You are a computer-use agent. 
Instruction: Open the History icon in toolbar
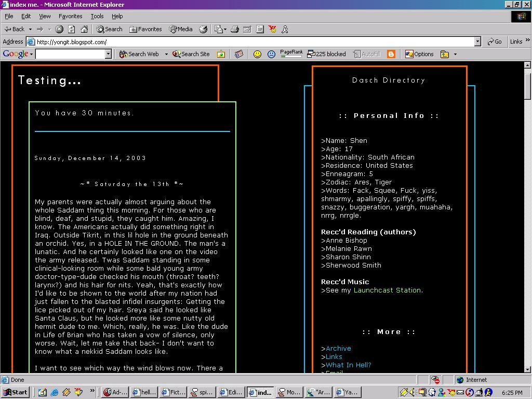point(203,29)
